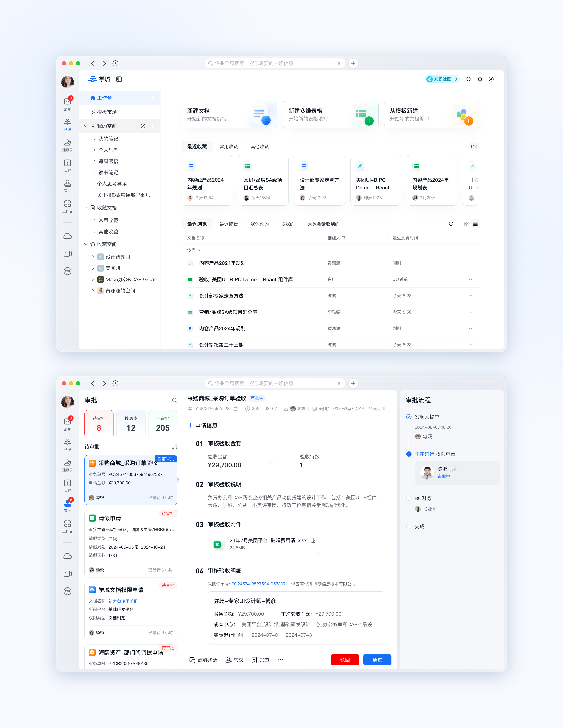The height and width of the screenshot is (728, 563).
Task: Open the VPN icon in upper window sidebar
Action: point(67,271)
